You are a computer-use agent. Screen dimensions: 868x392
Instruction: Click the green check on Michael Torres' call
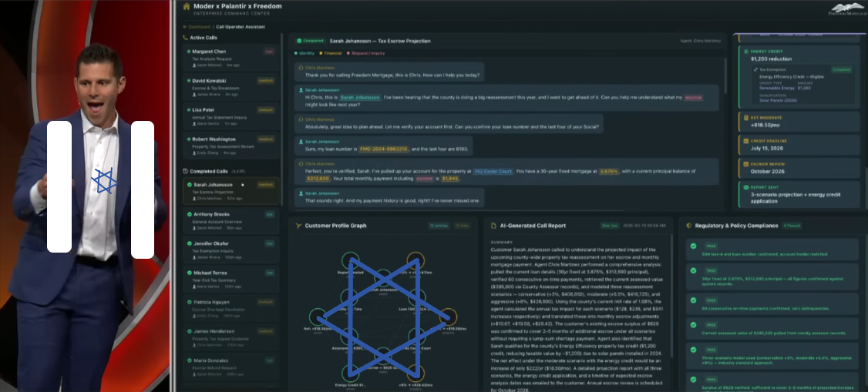tap(190, 273)
